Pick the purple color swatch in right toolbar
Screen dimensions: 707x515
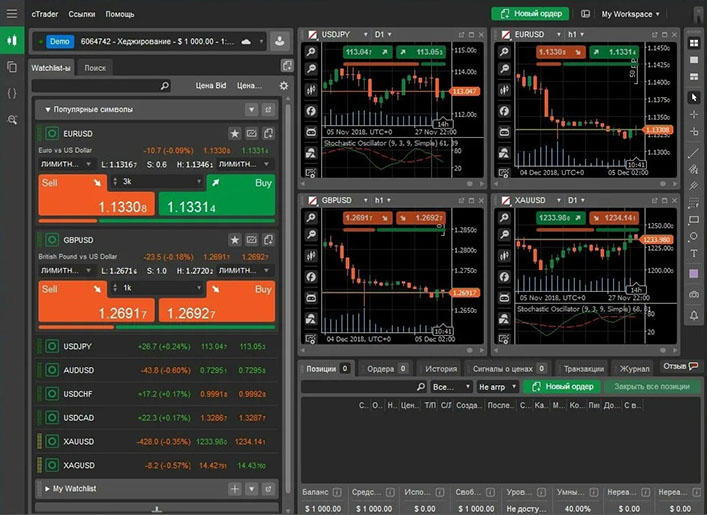[x=694, y=274]
